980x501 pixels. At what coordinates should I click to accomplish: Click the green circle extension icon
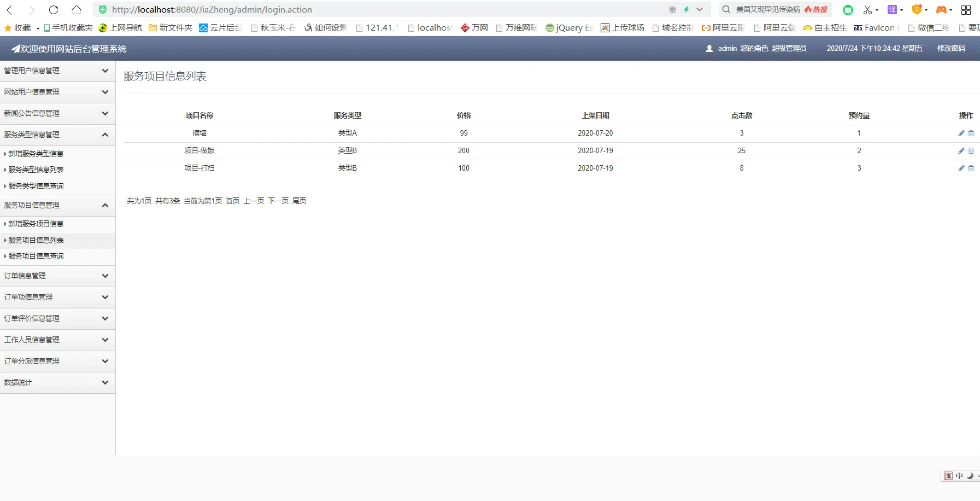pyautogui.click(x=848, y=10)
